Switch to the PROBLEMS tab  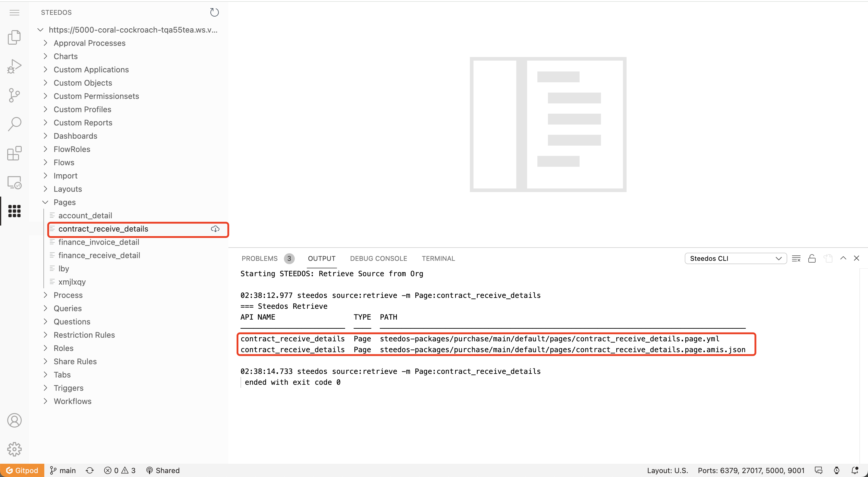(259, 259)
